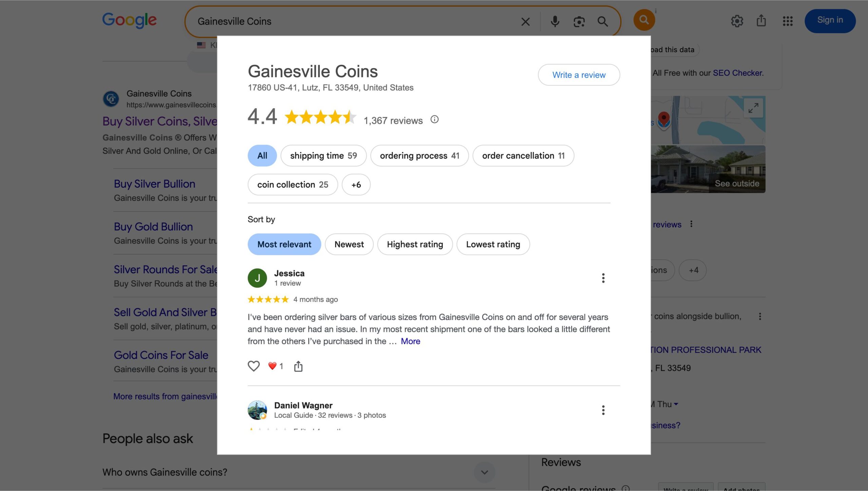This screenshot has width=868, height=491.
Task: Show +6 more review topics
Action: click(x=356, y=185)
